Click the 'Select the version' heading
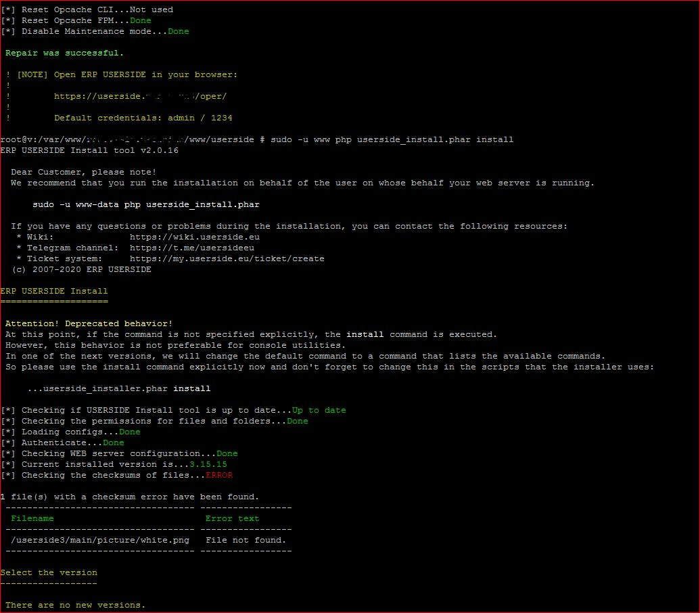 [x=49, y=572]
